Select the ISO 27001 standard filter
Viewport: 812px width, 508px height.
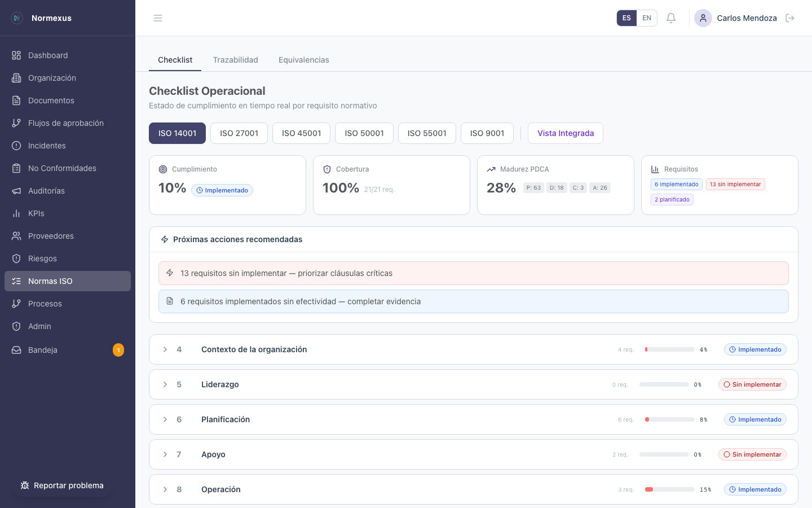[x=239, y=133]
